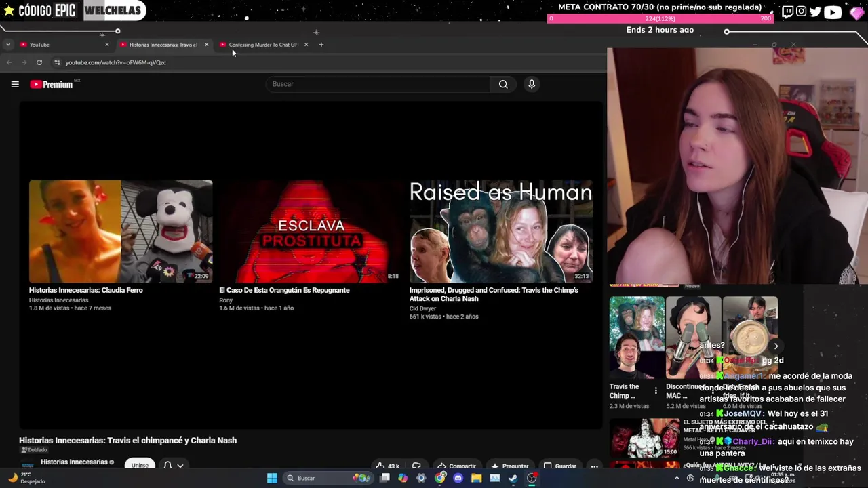The image size is (868, 488).
Task: Open Task View on the taskbar
Action: pyautogui.click(x=384, y=478)
